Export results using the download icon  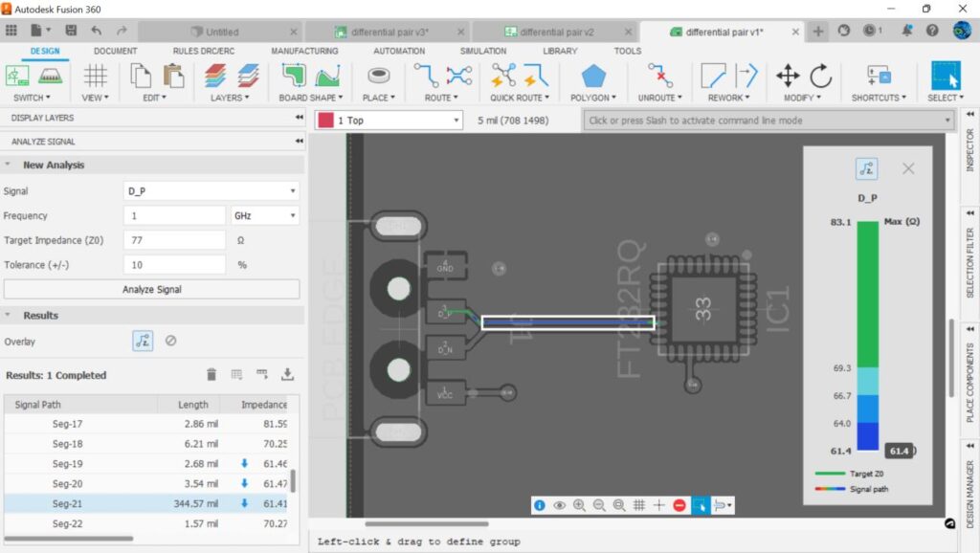[286, 375]
